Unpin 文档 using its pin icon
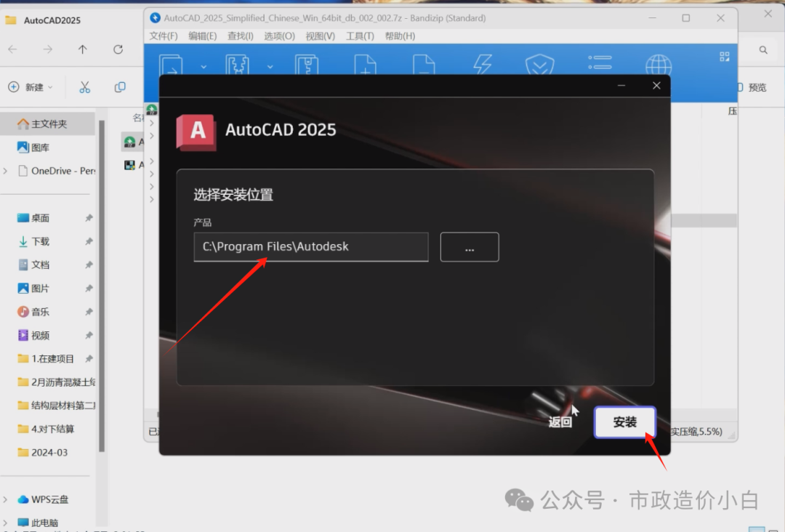The height and width of the screenshot is (532, 785). [x=89, y=265]
